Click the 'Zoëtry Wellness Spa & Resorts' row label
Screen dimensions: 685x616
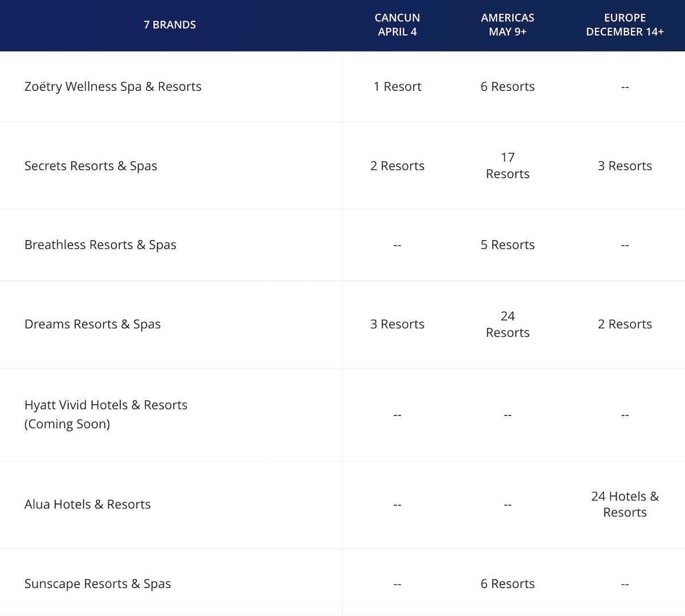113,87
